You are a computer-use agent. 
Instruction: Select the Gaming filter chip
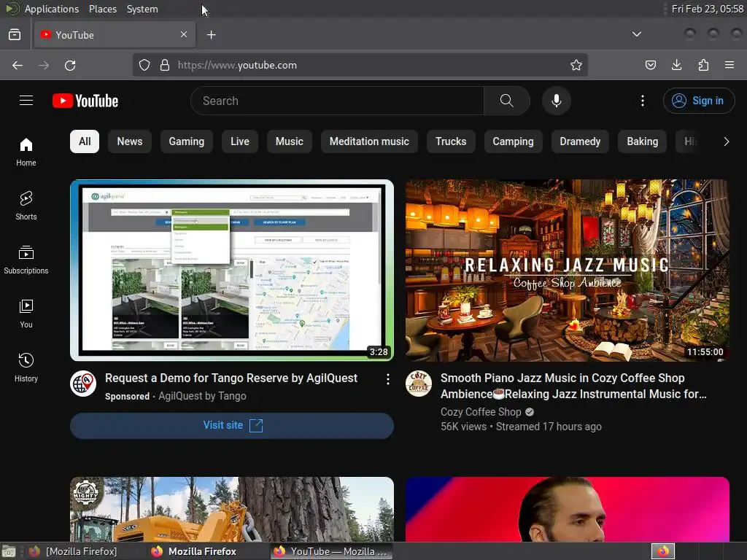(186, 141)
